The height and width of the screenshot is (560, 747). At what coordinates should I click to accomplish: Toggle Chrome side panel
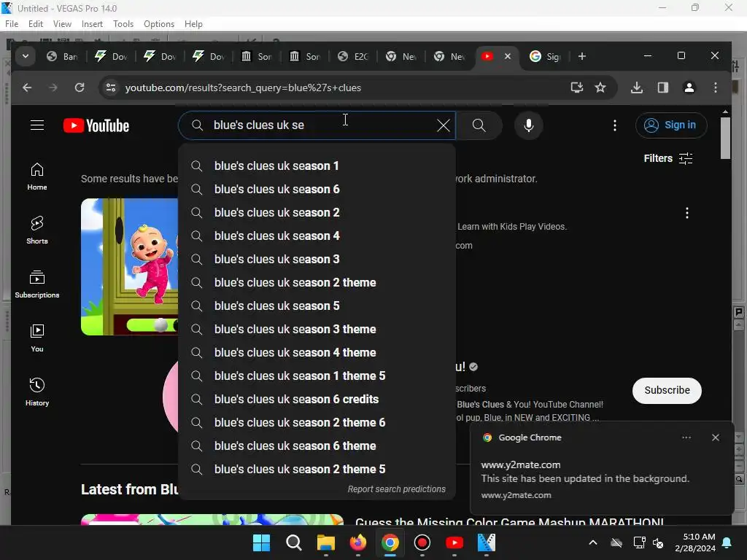[662, 87]
